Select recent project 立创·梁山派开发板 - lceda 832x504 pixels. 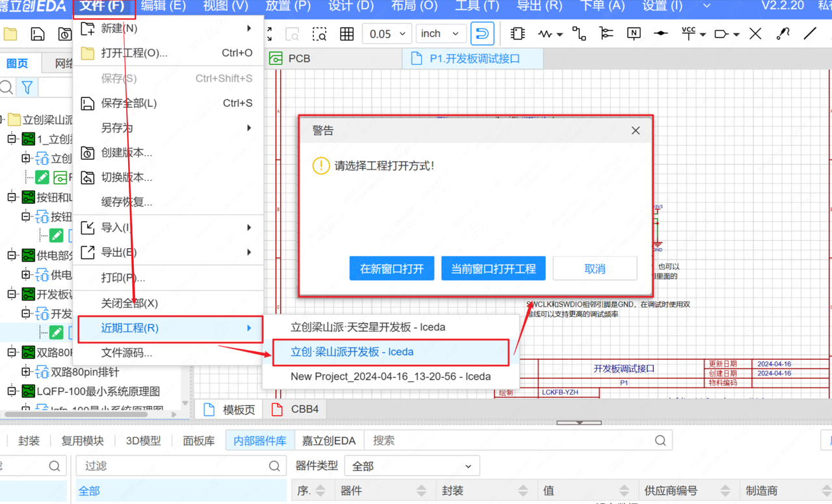point(390,352)
